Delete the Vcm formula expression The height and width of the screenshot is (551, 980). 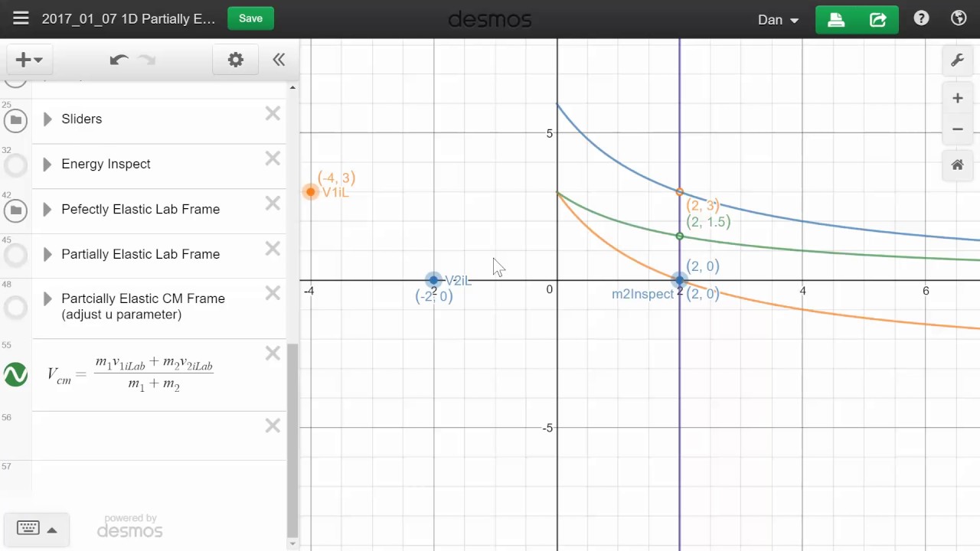273,353
